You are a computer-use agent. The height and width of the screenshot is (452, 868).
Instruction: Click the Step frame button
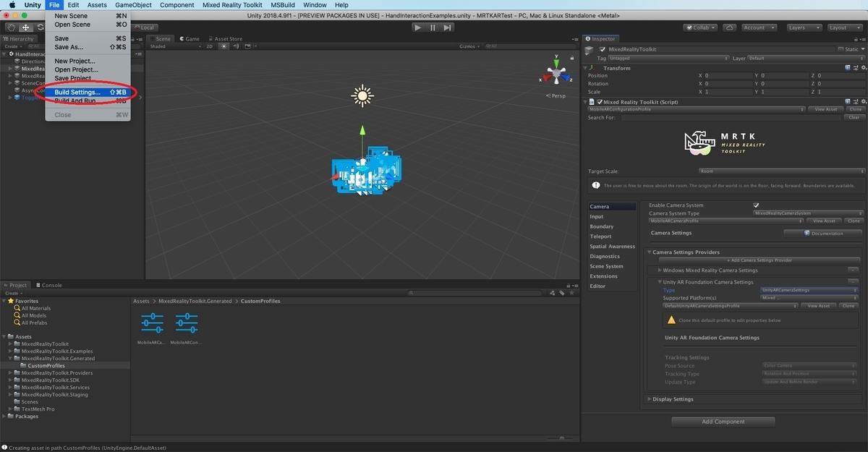point(448,27)
